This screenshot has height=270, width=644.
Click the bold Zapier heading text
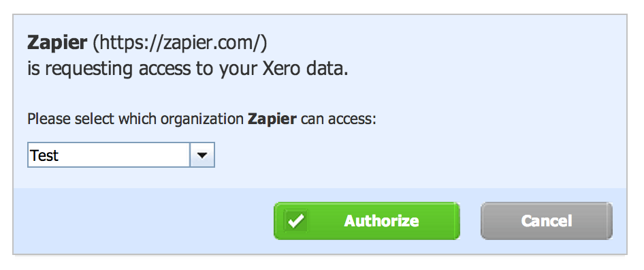(57, 43)
